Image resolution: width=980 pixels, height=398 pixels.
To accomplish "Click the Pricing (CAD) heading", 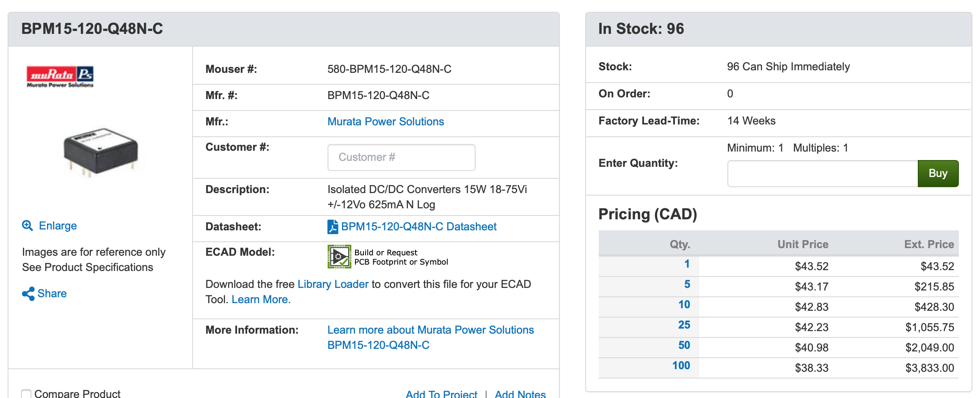I will tap(647, 214).
